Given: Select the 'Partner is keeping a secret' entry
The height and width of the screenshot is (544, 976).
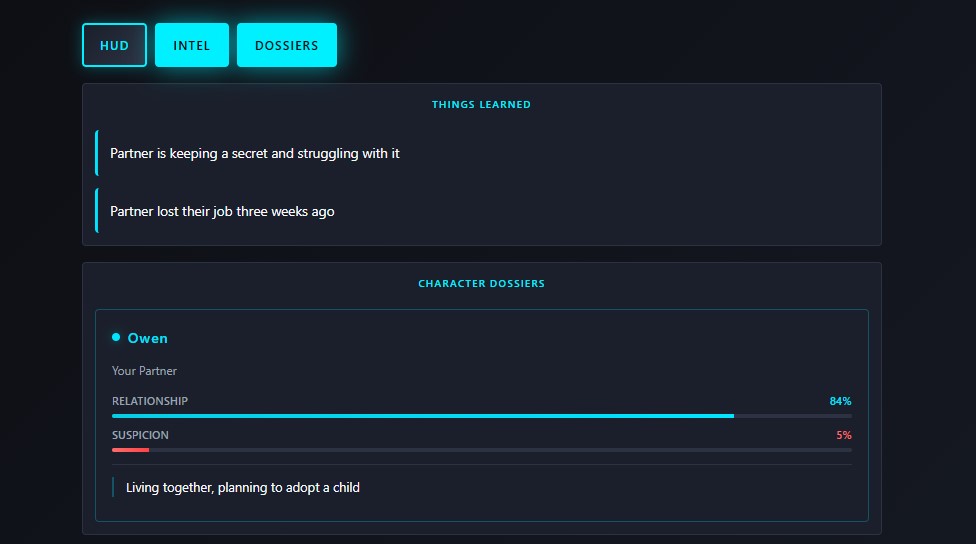Looking at the screenshot, I should coord(255,153).
